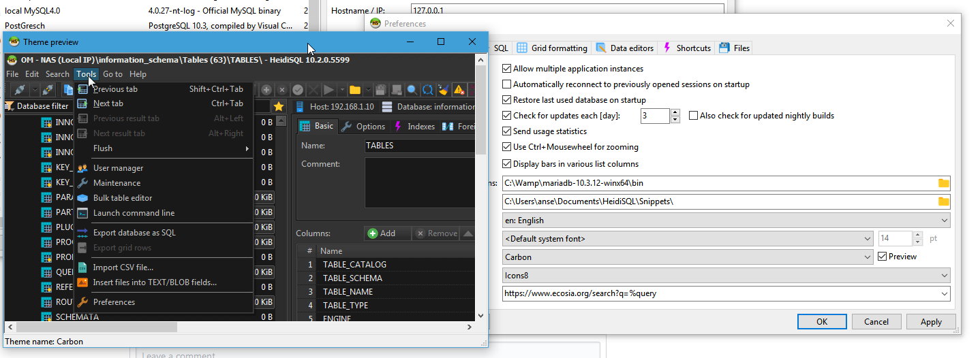Click the Options tab in table editor
The width and height of the screenshot is (980, 358).
click(x=363, y=127)
